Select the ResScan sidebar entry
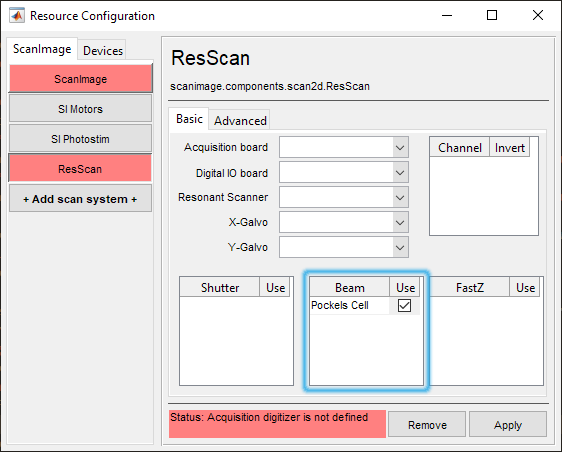The width and height of the screenshot is (562, 452). [x=80, y=169]
